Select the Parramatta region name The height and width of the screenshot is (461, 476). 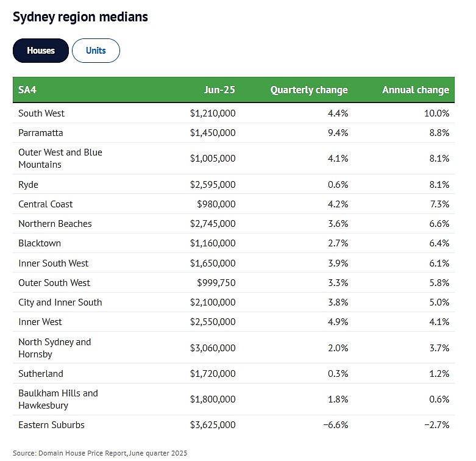(x=41, y=133)
